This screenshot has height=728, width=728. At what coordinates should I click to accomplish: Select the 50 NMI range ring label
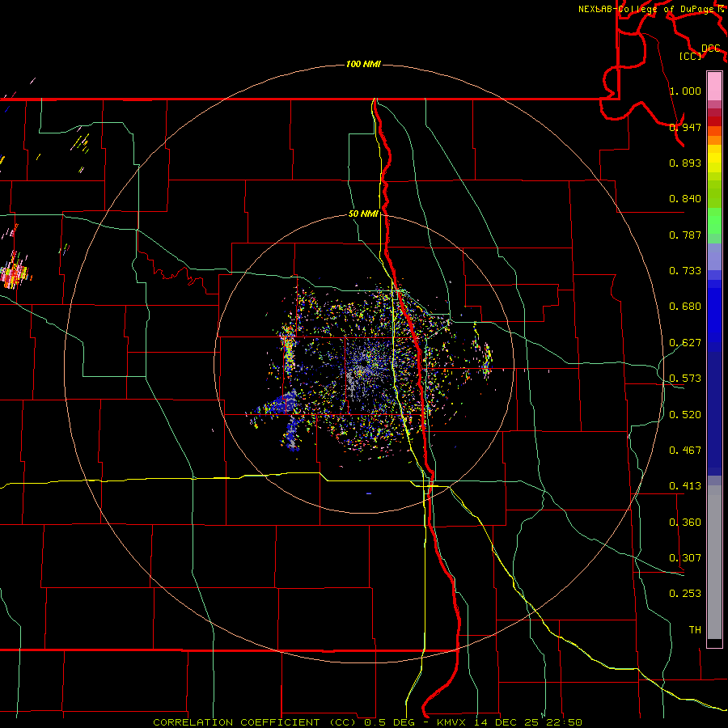click(x=363, y=214)
